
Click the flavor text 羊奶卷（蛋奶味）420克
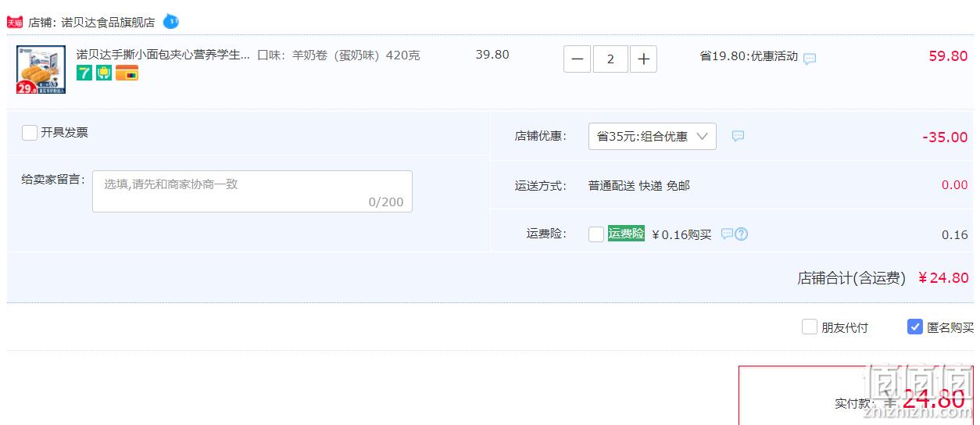tap(356, 55)
